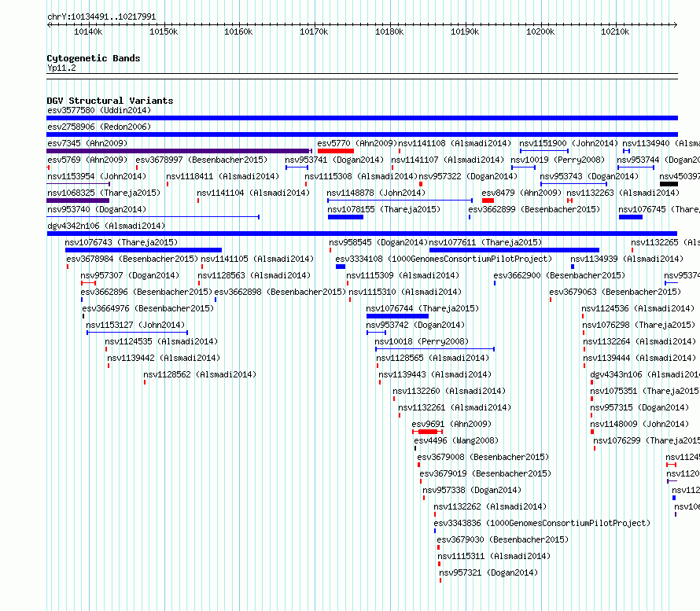Select nsv1134939 (Alsmadi2014) label
Screen dimensions: 700x611
point(627,259)
